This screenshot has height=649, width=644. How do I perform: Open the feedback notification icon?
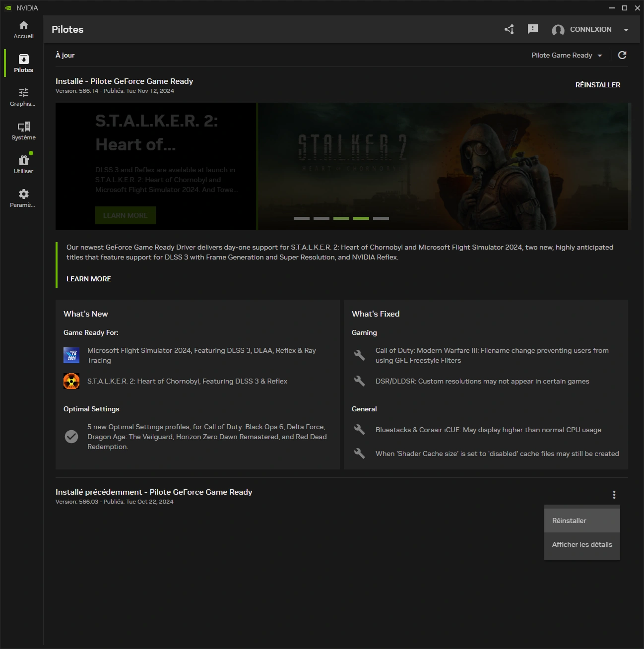[533, 29]
